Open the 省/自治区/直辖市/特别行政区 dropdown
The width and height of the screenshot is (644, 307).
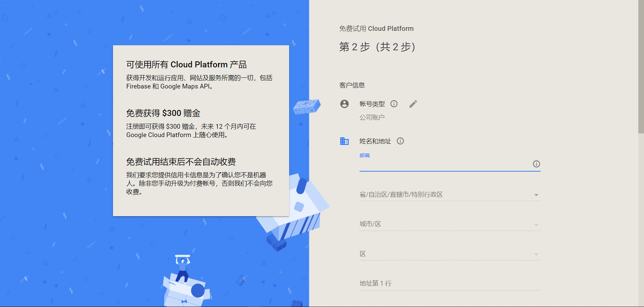click(x=450, y=195)
